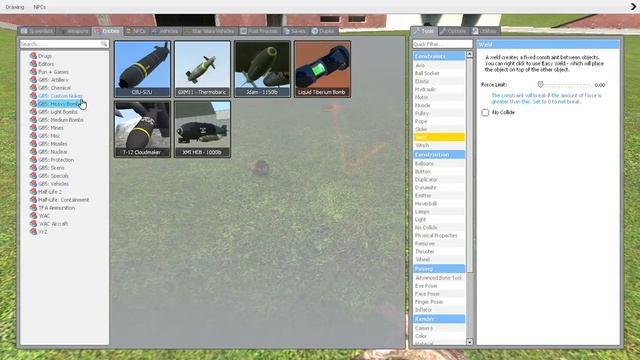Open the GBS: Vehicles category
640x360 pixels.
(53, 184)
